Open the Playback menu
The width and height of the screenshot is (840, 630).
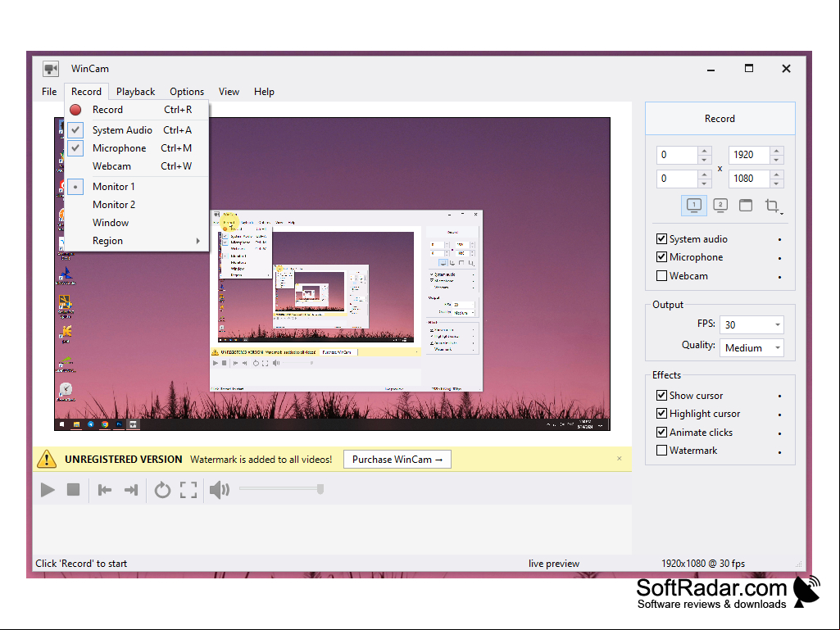pyautogui.click(x=135, y=92)
